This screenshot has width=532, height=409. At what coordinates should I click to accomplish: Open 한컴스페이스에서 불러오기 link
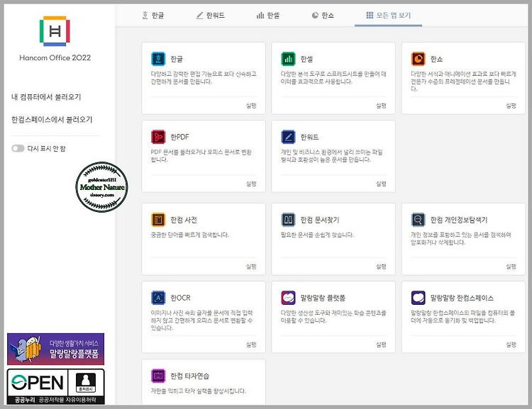pos(52,119)
